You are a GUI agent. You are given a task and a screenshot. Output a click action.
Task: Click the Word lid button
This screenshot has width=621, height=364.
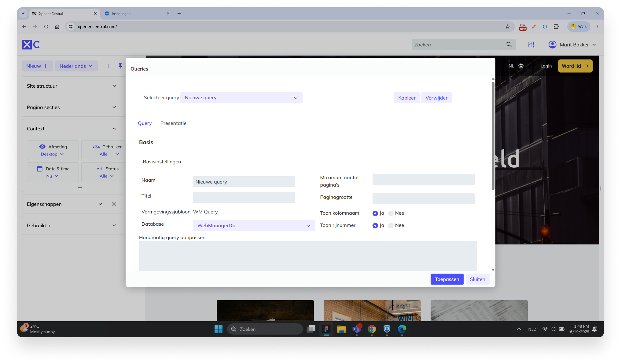(575, 66)
